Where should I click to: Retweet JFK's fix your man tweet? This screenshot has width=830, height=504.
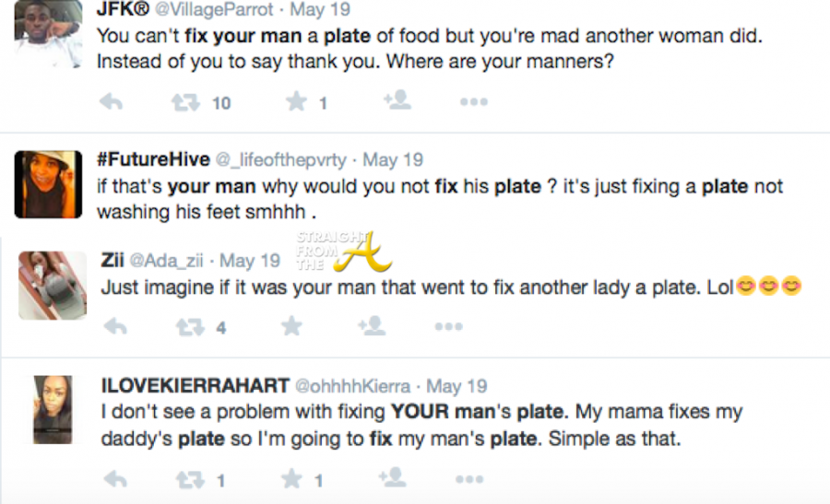pyautogui.click(x=185, y=102)
